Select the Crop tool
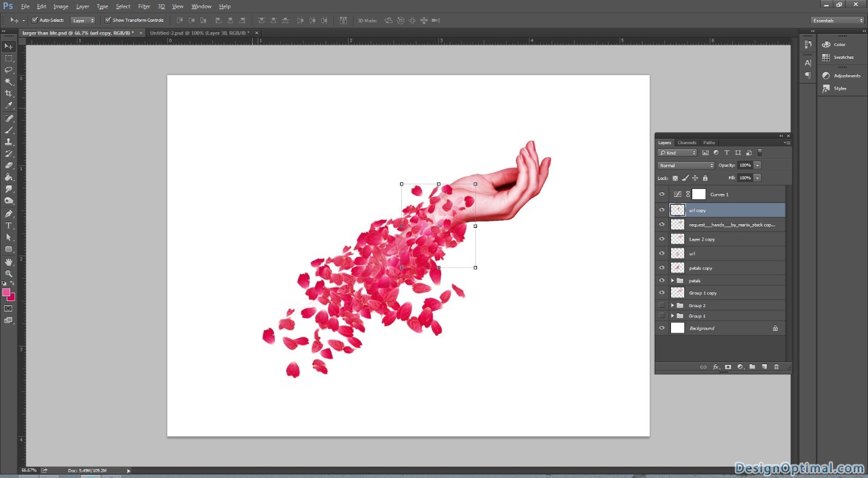Image resolution: width=868 pixels, height=478 pixels. point(8,93)
